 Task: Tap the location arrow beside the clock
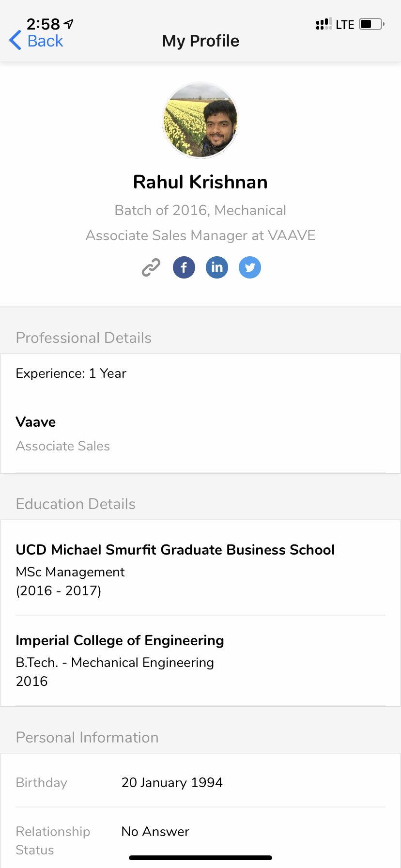69,23
